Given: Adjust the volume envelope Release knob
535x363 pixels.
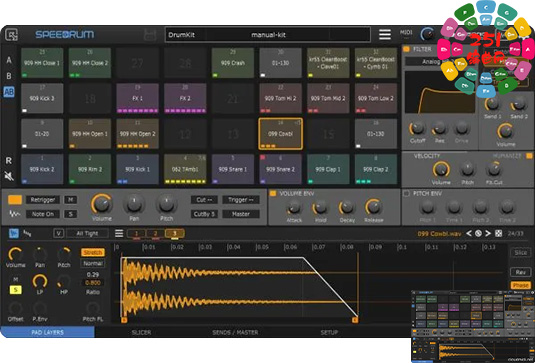Looking at the screenshot, I should click(373, 207).
